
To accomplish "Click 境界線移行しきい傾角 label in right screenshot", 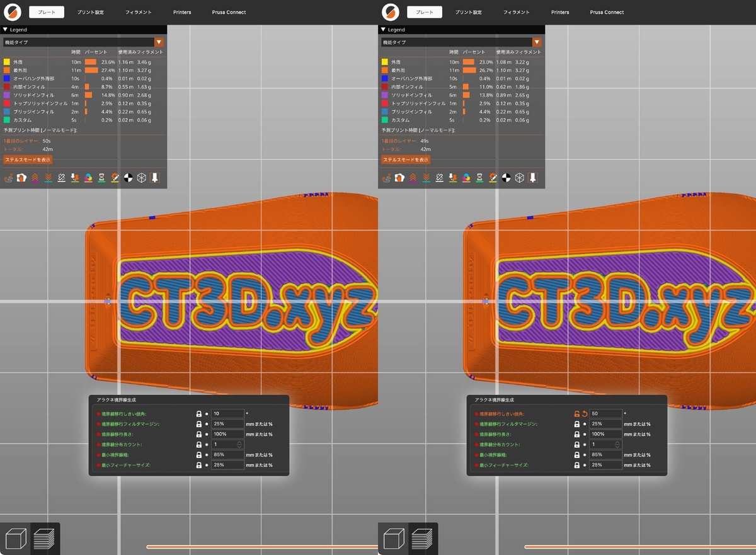I will [x=501, y=414].
